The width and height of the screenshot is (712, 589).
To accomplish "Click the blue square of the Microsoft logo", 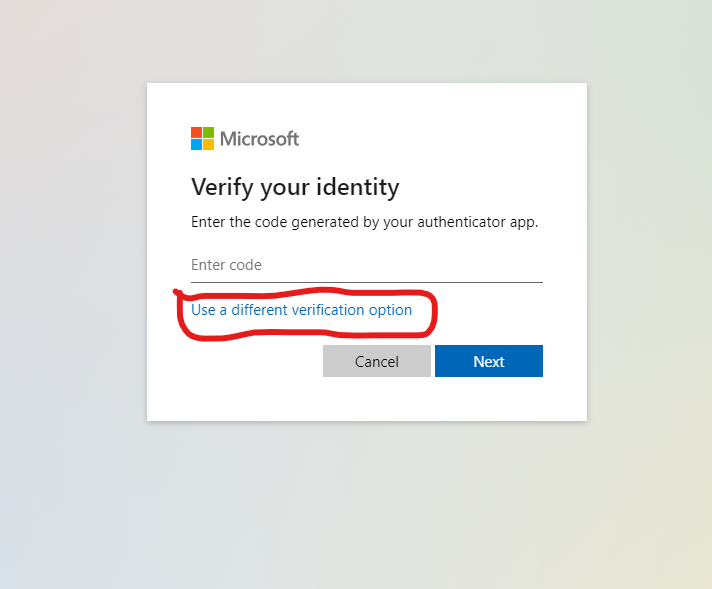I will [x=196, y=144].
